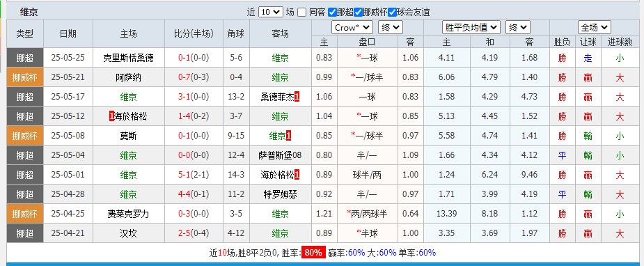Click the 80% win rate badge
This screenshot has width=644, height=266.
(x=313, y=253)
